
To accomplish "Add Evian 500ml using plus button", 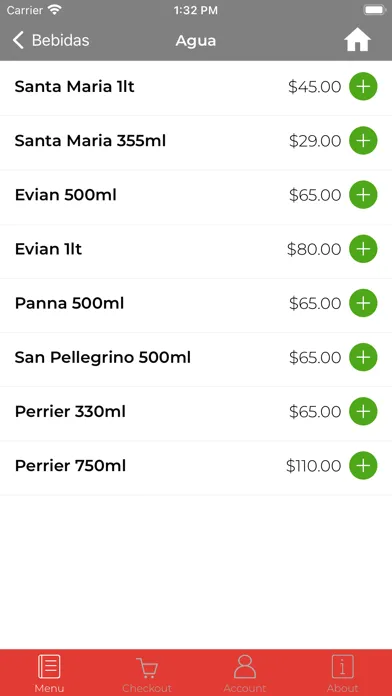I will 363,195.
